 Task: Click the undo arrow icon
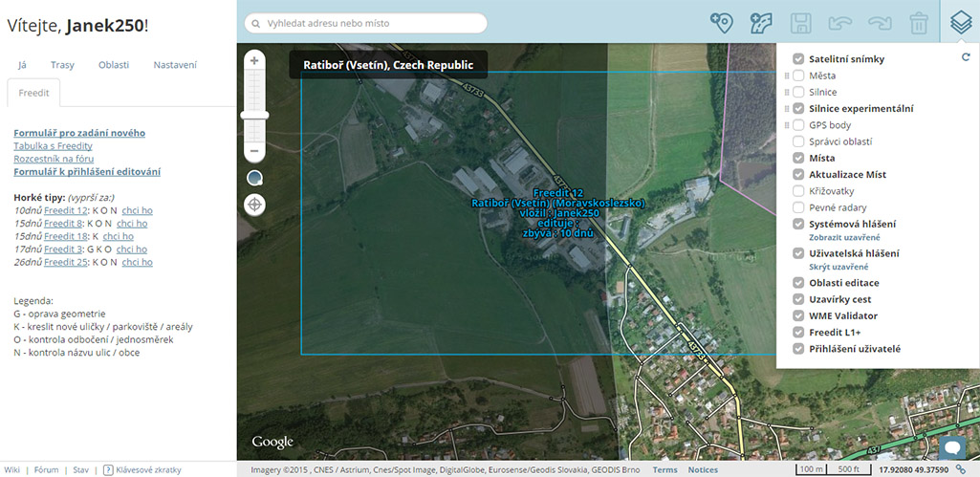[x=839, y=23]
